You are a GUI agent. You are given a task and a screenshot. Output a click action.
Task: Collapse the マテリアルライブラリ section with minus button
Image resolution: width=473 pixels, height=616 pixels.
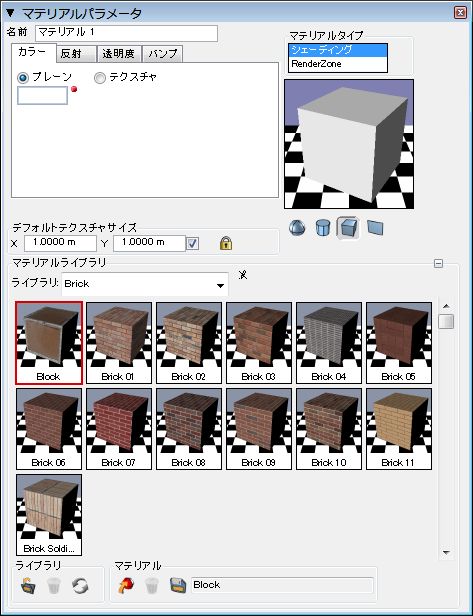tap(438, 263)
